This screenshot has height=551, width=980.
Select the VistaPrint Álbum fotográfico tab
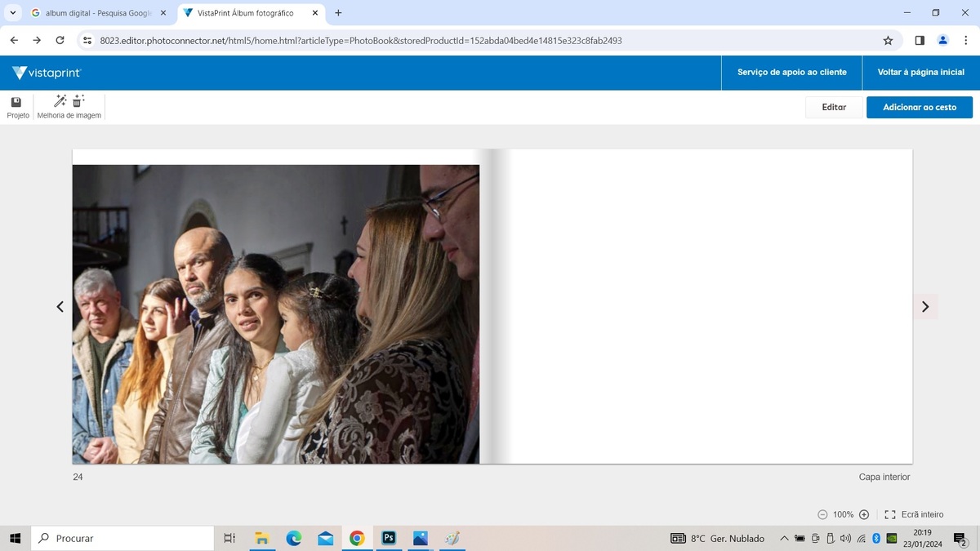coord(245,13)
